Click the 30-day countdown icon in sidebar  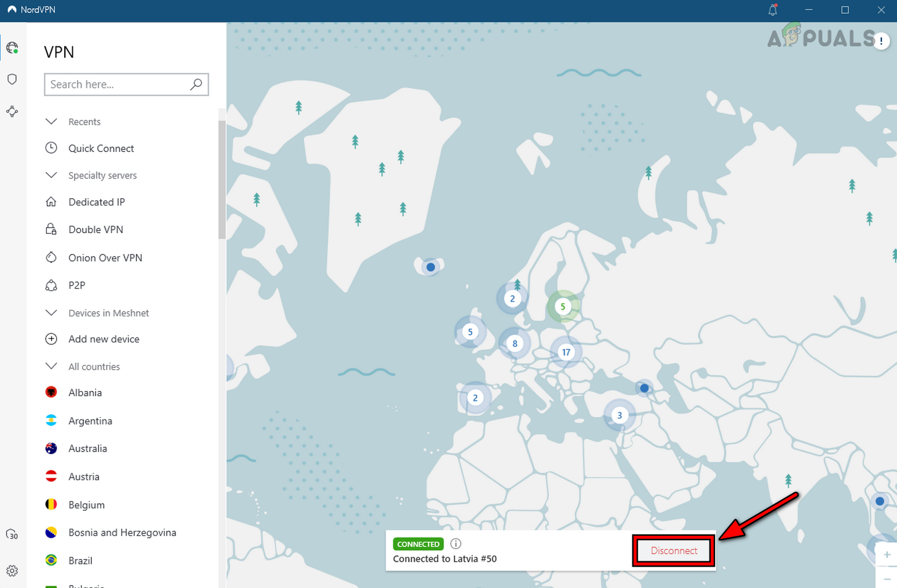point(12,535)
